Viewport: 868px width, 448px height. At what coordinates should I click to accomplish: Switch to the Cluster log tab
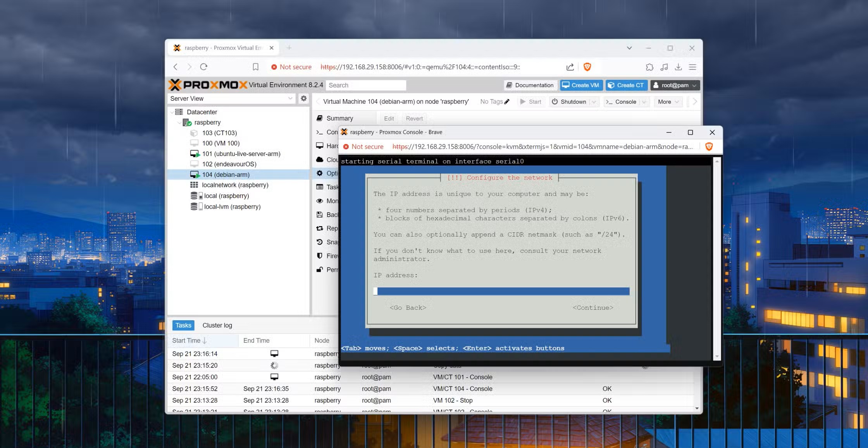click(x=217, y=325)
